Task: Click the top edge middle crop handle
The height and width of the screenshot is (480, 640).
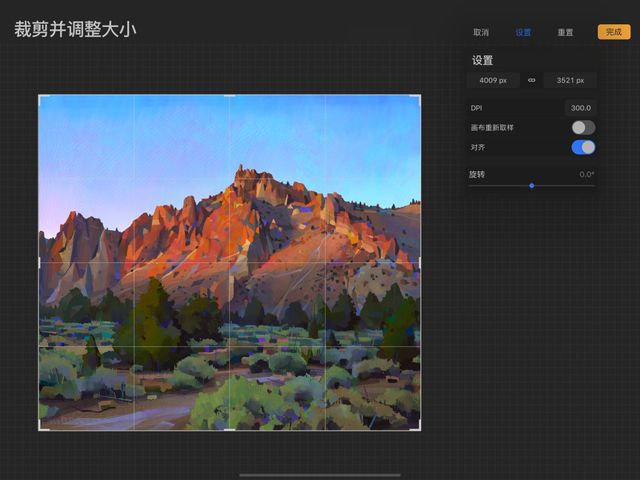Action: (229, 96)
